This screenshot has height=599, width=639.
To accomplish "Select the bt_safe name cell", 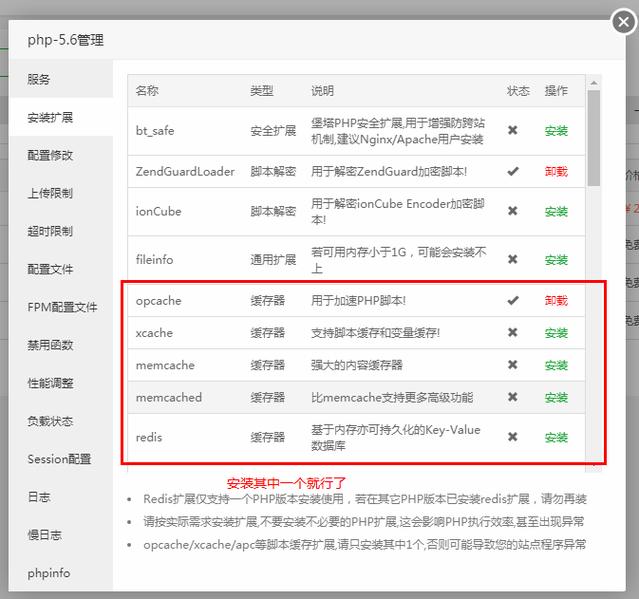I will (x=155, y=131).
